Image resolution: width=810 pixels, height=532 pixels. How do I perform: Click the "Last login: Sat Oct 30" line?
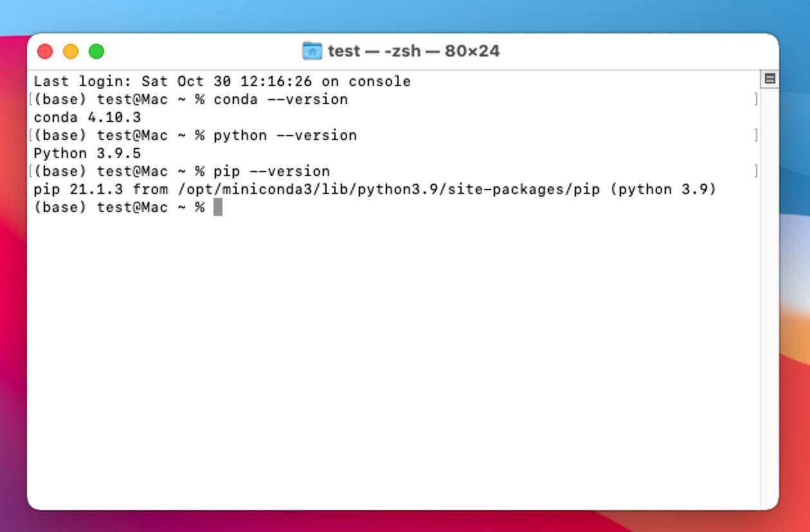pos(222,82)
